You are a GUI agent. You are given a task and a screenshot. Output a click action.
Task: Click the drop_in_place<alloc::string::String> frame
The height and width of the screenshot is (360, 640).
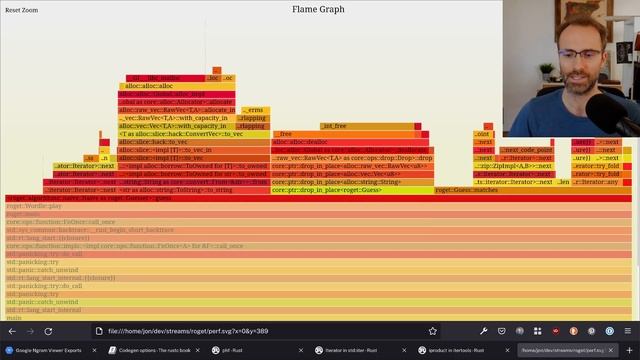[352, 182]
